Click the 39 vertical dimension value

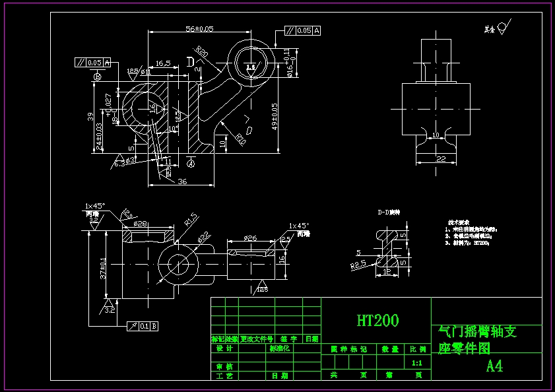pyautogui.click(x=90, y=117)
